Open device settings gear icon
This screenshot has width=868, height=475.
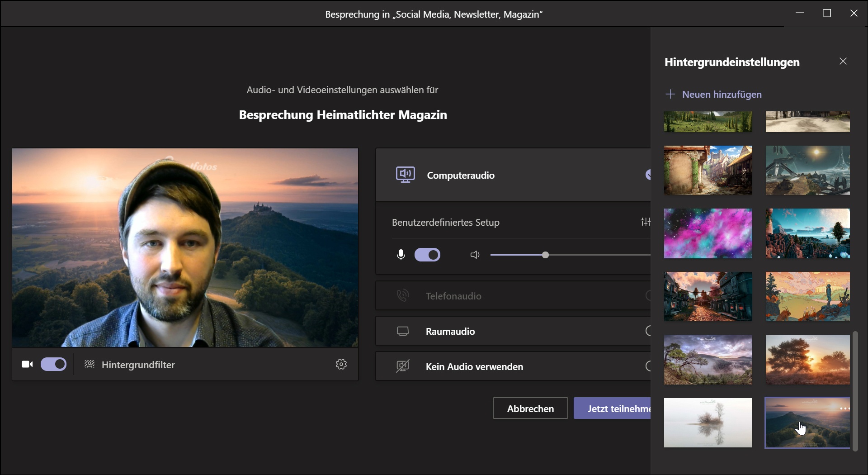341,364
